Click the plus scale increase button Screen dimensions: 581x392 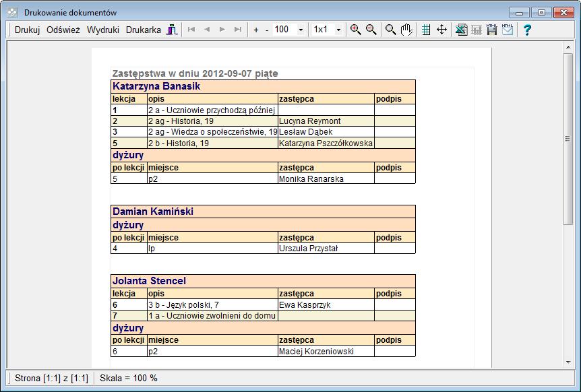pos(256,30)
